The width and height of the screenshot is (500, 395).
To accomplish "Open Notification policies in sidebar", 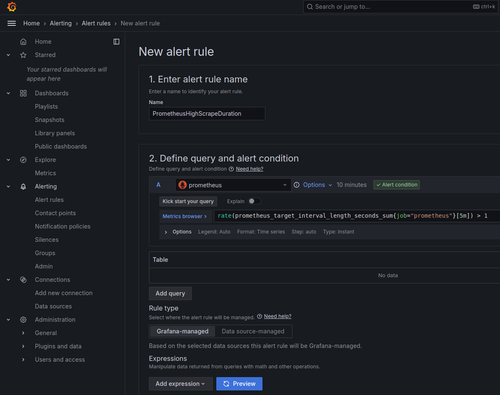I will click(63, 227).
